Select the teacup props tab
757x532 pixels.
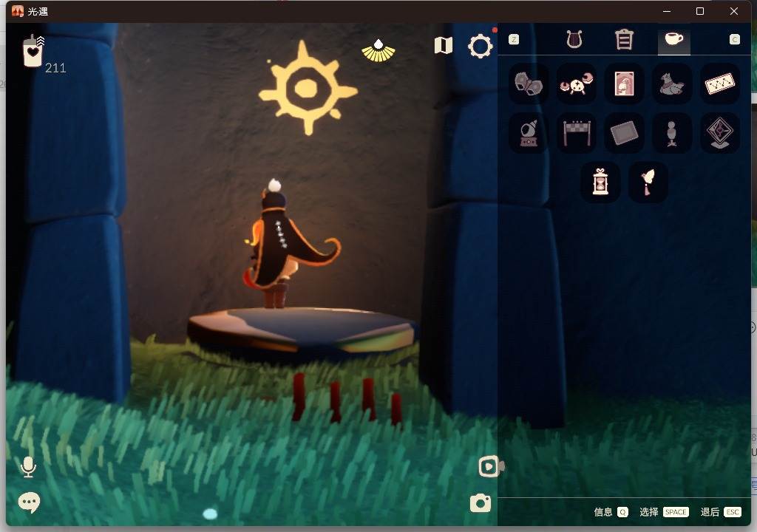(674, 39)
